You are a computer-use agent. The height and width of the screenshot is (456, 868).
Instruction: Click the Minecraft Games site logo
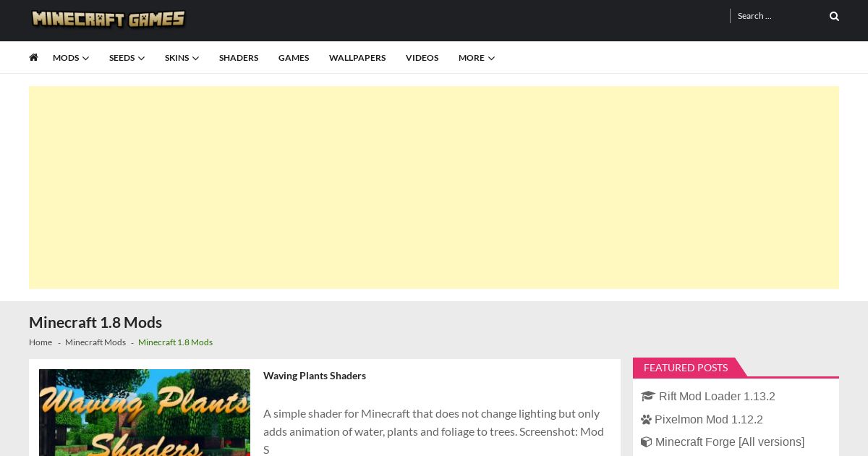[x=109, y=18]
